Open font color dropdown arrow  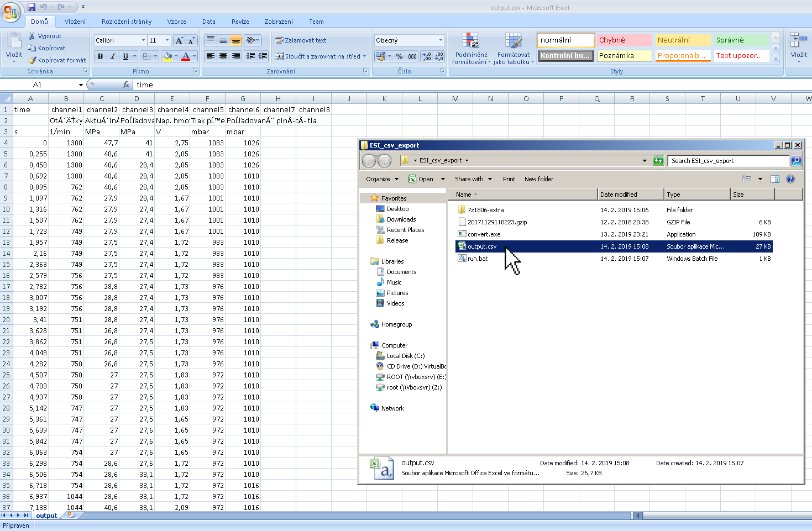tap(194, 56)
